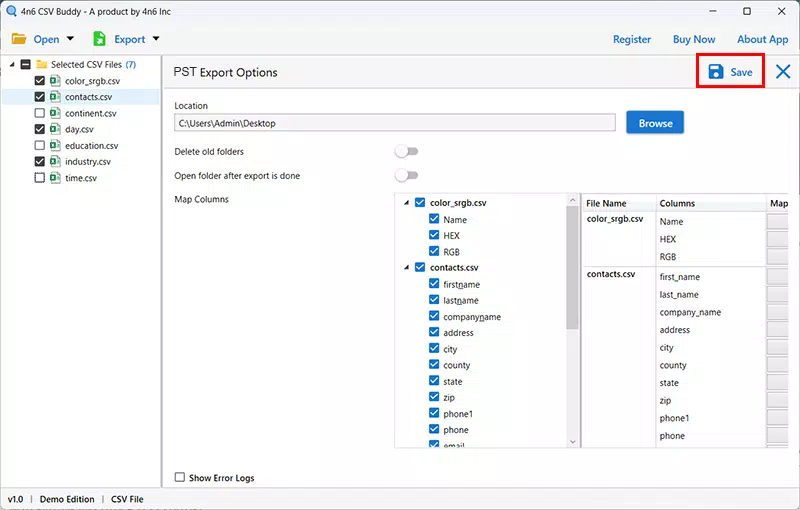Uncheck the state column checkbox
This screenshot has height=510, width=800.
pos(434,380)
